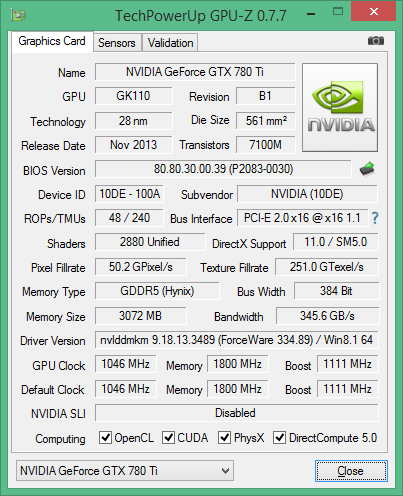Close window with red X button
Viewport: 403px width, 496px height.
pyautogui.click(x=374, y=12)
